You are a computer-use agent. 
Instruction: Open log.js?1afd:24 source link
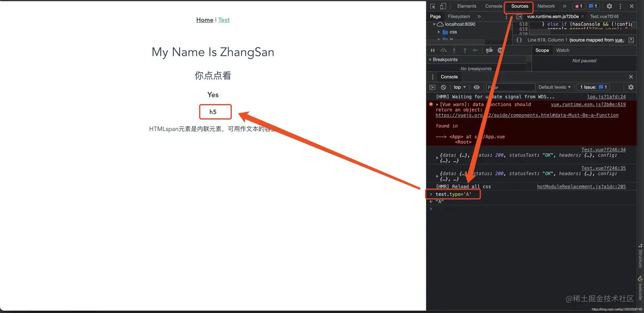607,97
